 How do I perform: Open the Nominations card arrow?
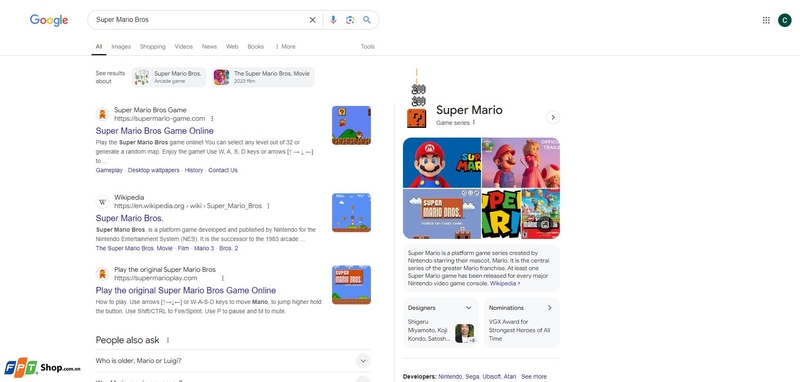point(549,308)
